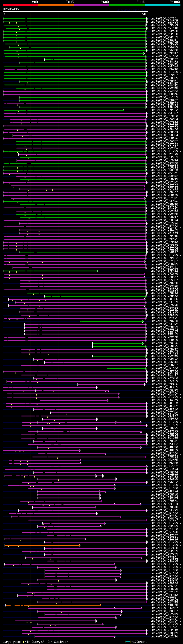
Task: Select the UniRef100_P53832 label
Action: [164, 444]
